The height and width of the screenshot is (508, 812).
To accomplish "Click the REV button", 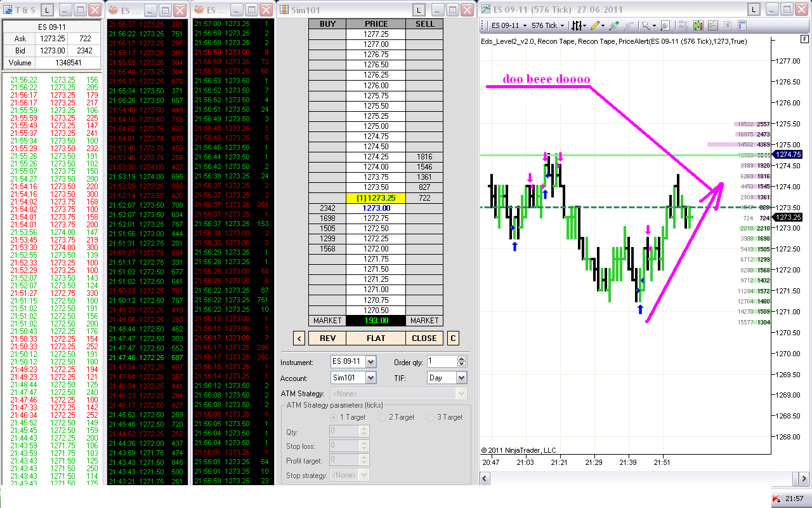I will 327,338.
